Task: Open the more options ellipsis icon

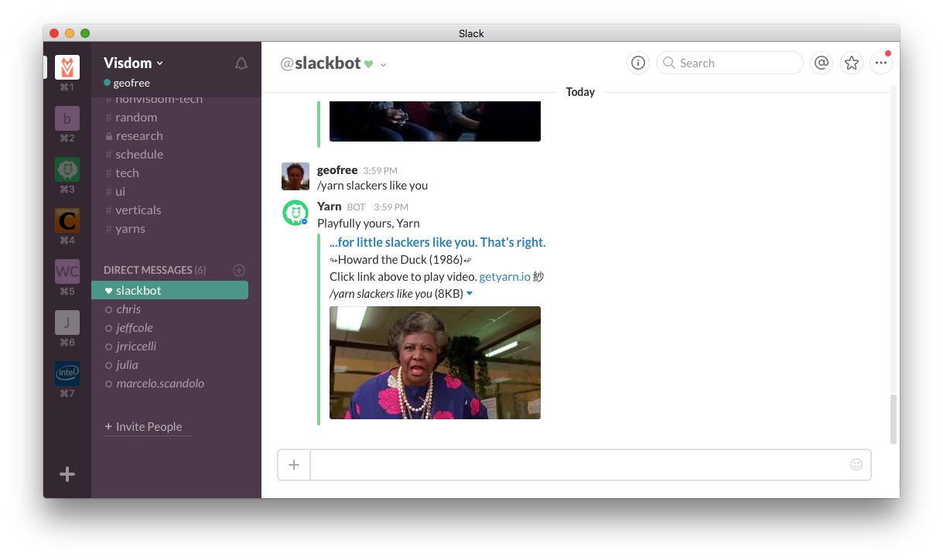Action: 881,63
